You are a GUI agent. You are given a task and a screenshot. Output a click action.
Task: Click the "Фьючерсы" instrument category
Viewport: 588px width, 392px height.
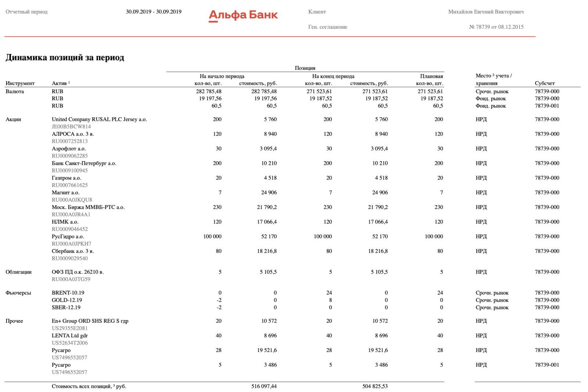18,293
